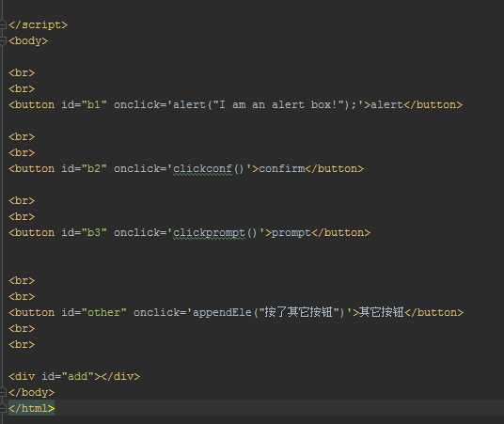Viewport: 504px width, 424px height.
Task: Click the </div> closing tag
Action: pos(120,376)
